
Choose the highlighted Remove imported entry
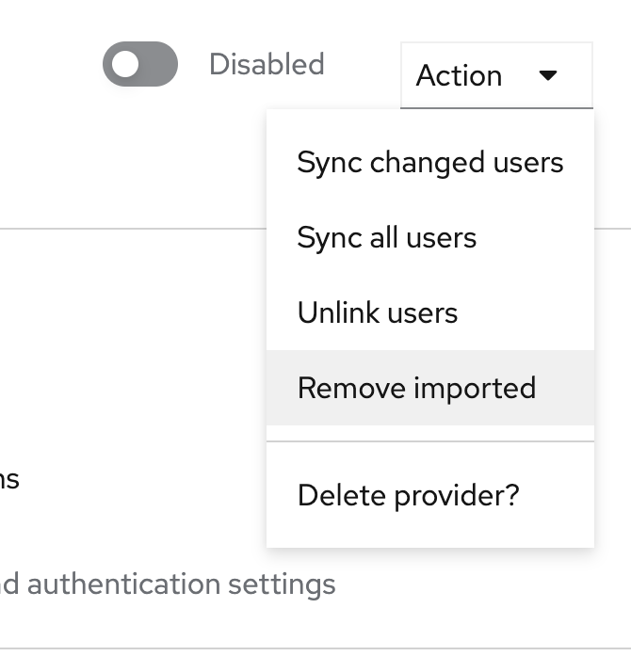click(x=430, y=388)
